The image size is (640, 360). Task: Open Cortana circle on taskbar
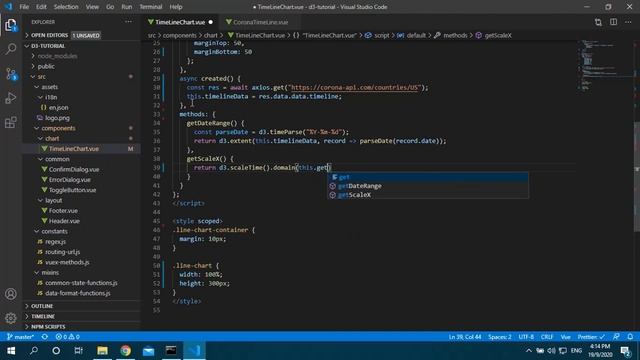(56, 351)
